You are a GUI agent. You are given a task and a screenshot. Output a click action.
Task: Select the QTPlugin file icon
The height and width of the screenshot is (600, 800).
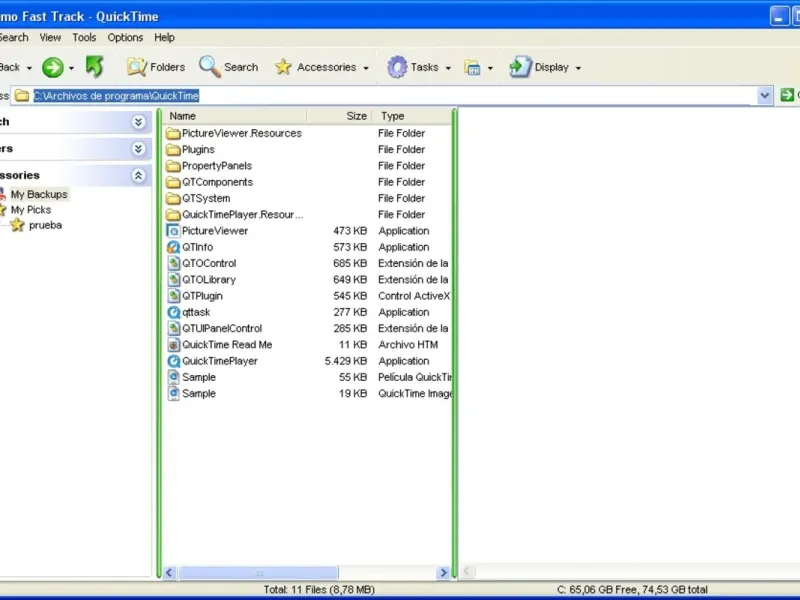[x=173, y=296]
